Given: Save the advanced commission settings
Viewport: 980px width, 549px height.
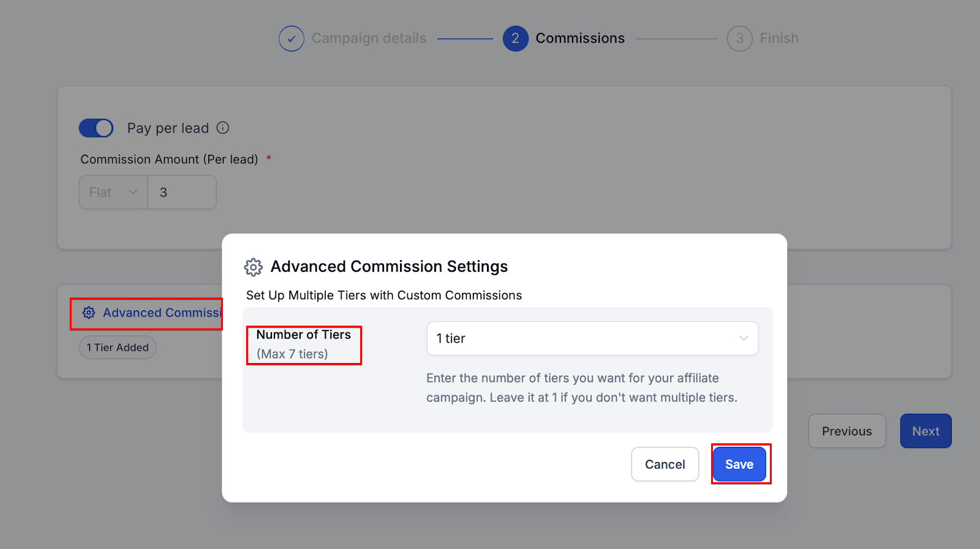Looking at the screenshot, I should click(739, 465).
